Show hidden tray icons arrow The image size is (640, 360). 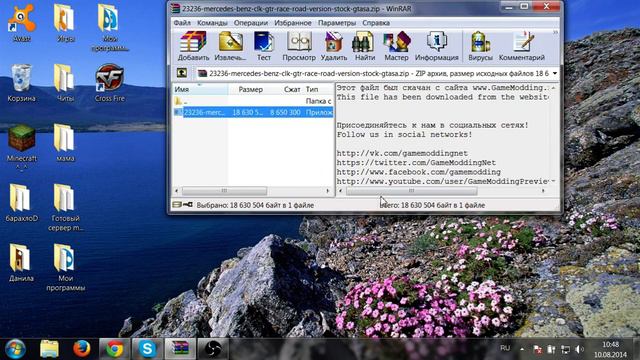522,349
